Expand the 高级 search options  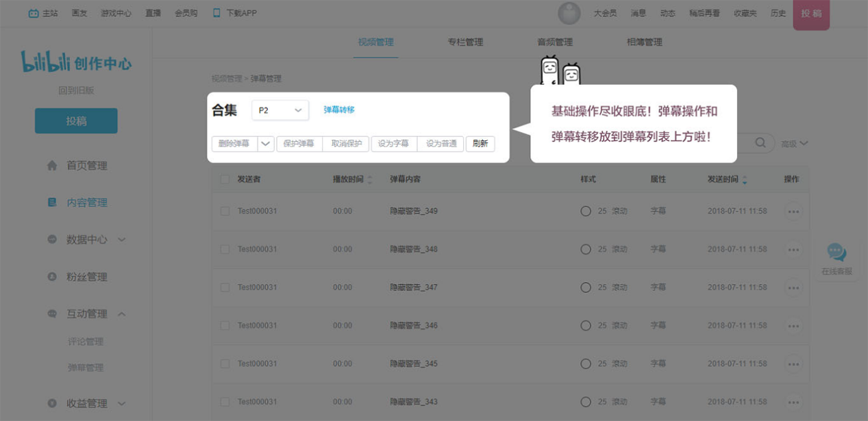pos(795,143)
